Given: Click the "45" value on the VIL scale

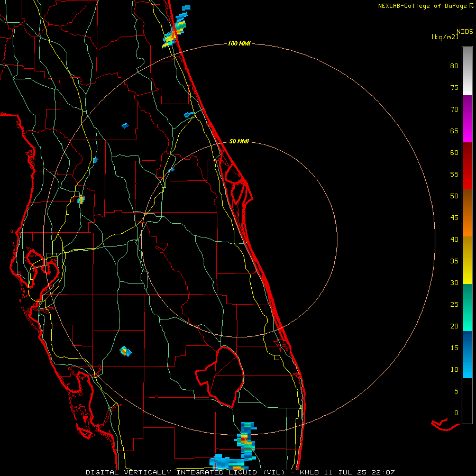Looking at the screenshot, I should [454, 218].
